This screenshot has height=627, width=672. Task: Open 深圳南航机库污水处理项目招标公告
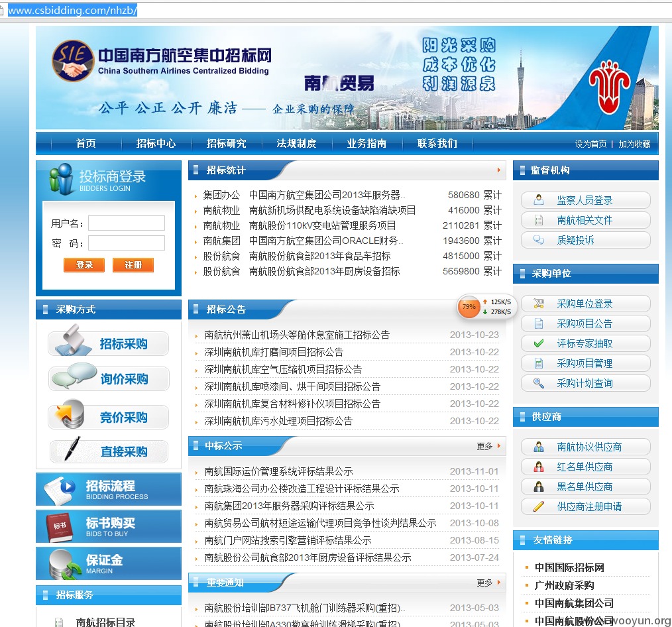click(x=278, y=421)
